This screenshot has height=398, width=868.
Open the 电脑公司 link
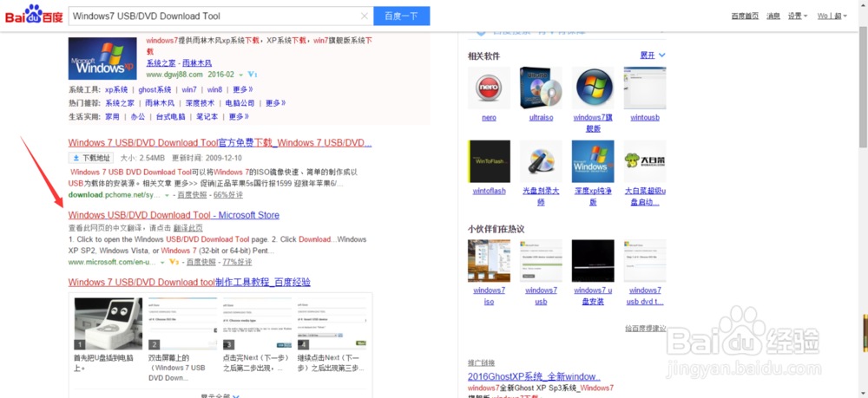(240, 103)
